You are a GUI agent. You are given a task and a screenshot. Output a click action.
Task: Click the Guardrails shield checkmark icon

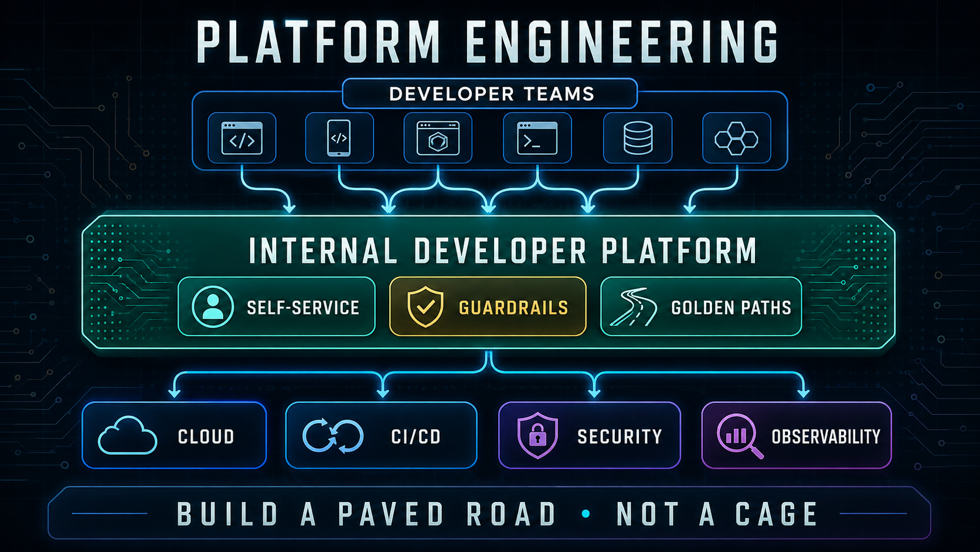426,307
